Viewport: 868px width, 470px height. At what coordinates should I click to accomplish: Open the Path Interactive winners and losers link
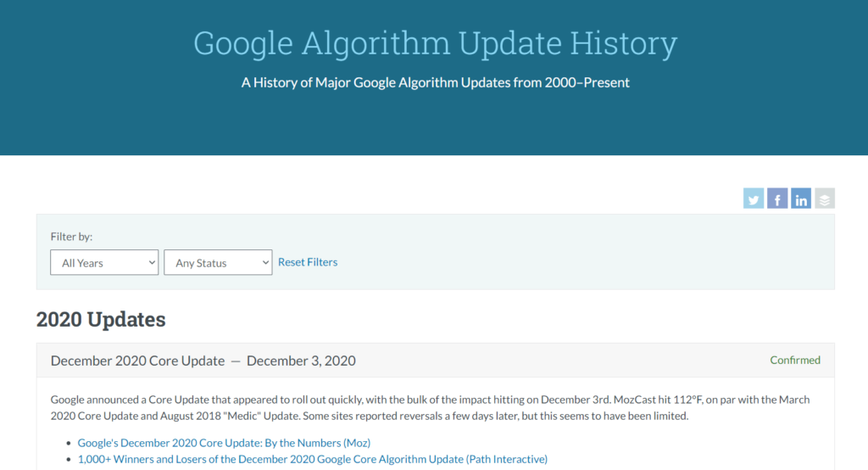click(312, 459)
